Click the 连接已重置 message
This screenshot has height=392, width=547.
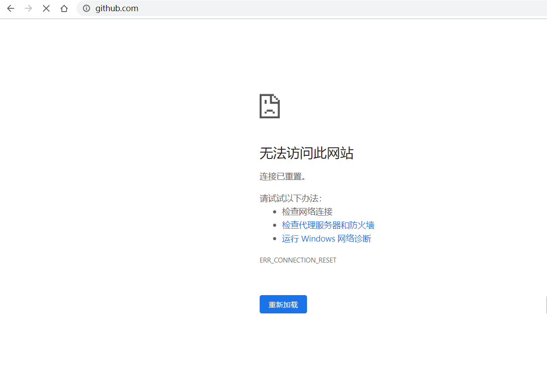pos(283,176)
